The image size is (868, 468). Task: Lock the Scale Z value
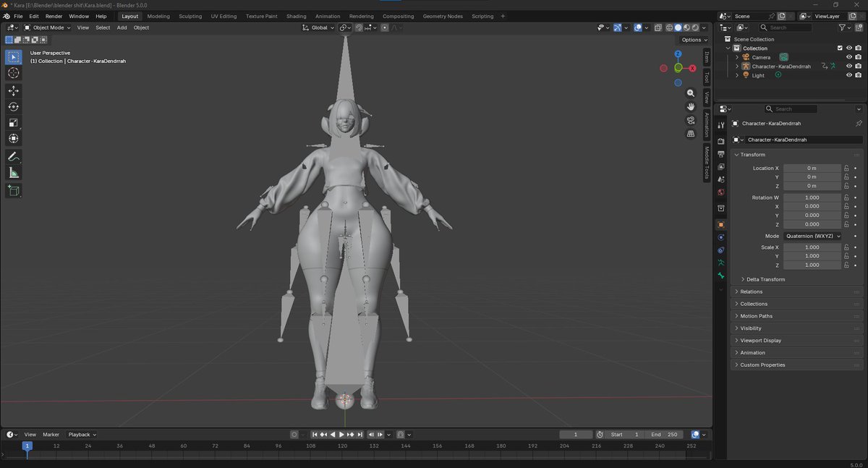(846, 265)
